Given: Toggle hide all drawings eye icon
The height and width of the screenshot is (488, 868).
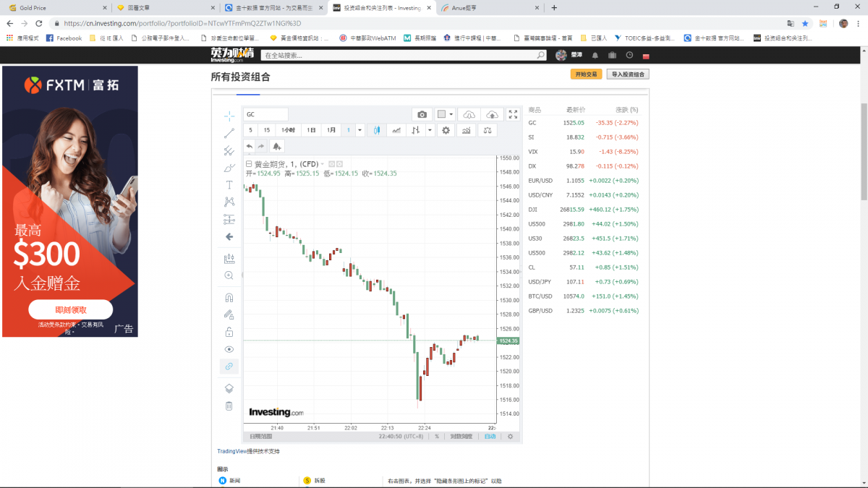Looking at the screenshot, I should tap(229, 349).
